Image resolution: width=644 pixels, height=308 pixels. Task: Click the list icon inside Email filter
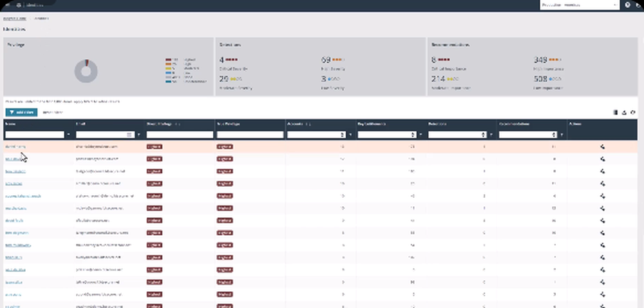click(x=129, y=135)
